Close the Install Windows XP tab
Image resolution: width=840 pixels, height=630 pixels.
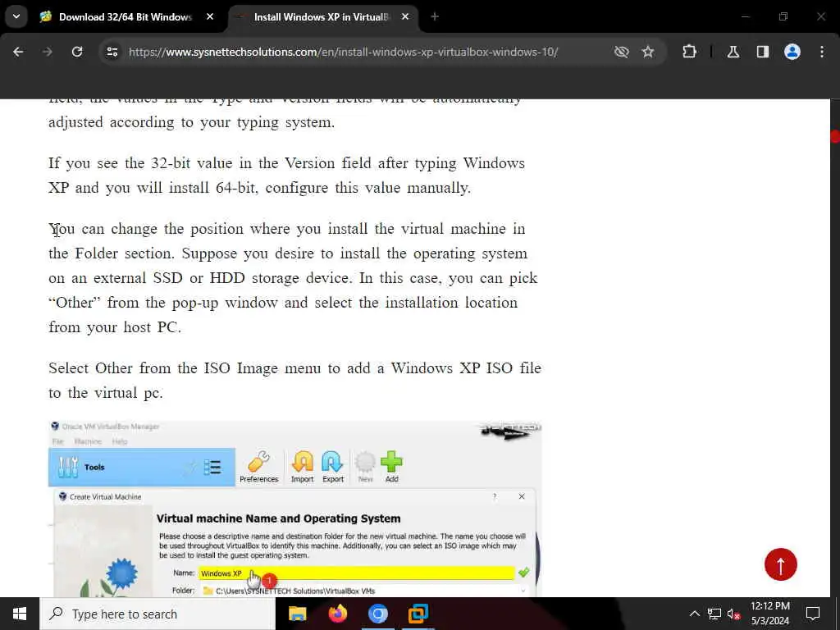405,17
